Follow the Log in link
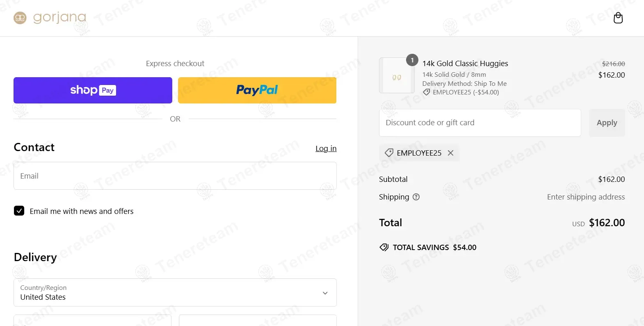 [326, 149]
